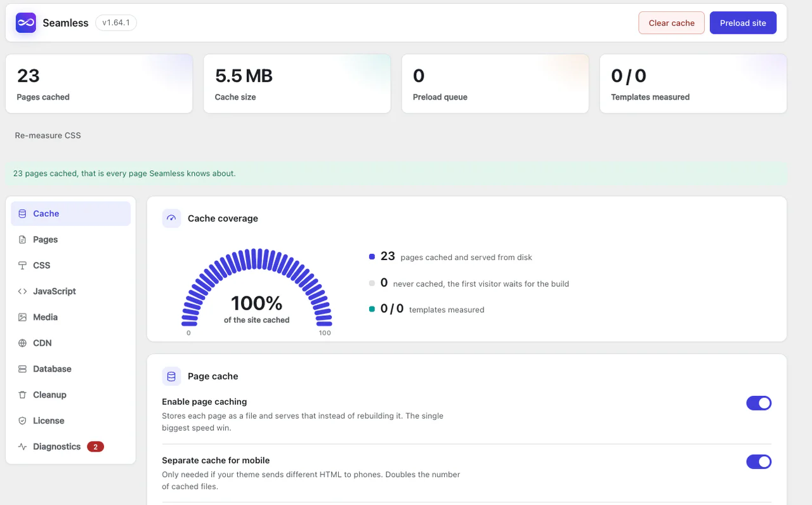The width and height of the screenshot is (812, 505).
Task: Click the CSS paint roller icon
Action: pyautogui.click(x=22, y=266)
